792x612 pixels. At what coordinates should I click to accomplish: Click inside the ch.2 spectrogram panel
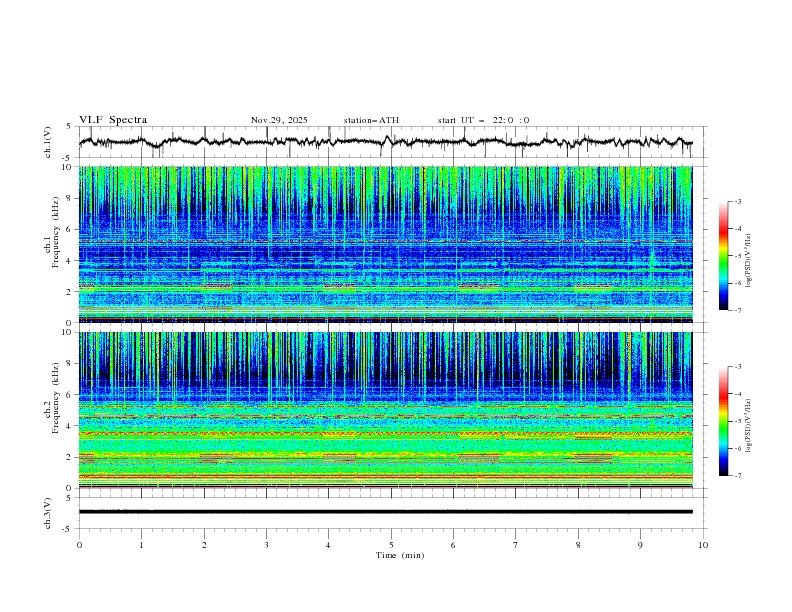385,410
